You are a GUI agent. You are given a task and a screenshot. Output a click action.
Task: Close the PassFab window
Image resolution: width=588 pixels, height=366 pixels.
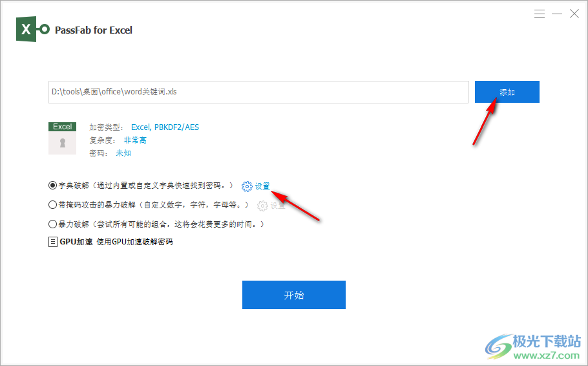pyautogui.click(x=574, y=14)
